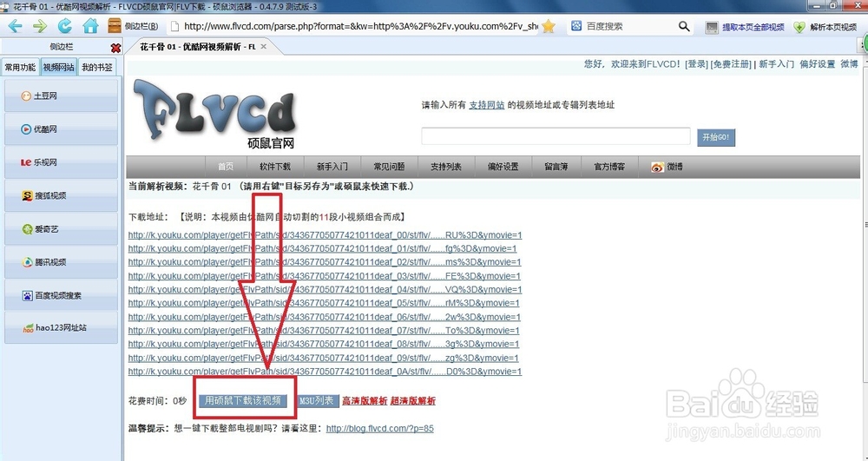Open download link ending ms%3D&ymovie=1

pos(325,262)
